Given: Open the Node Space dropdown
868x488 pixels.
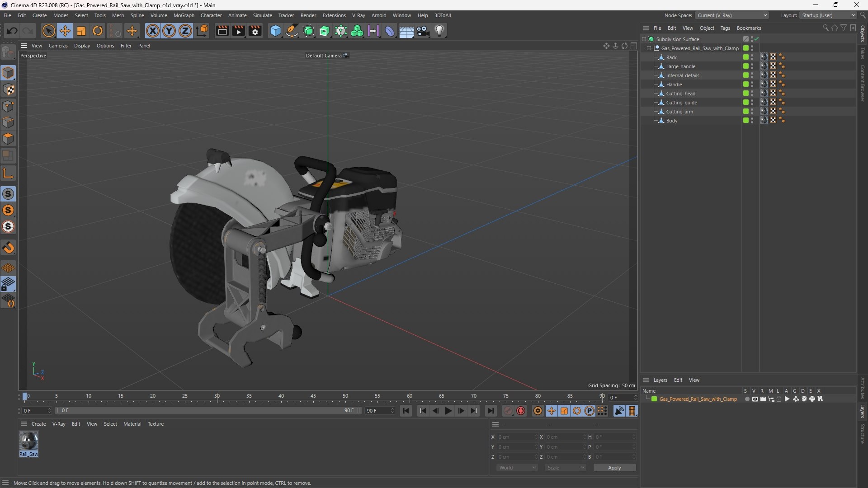Looking at the screenshot, I should (x=731, y=15).
